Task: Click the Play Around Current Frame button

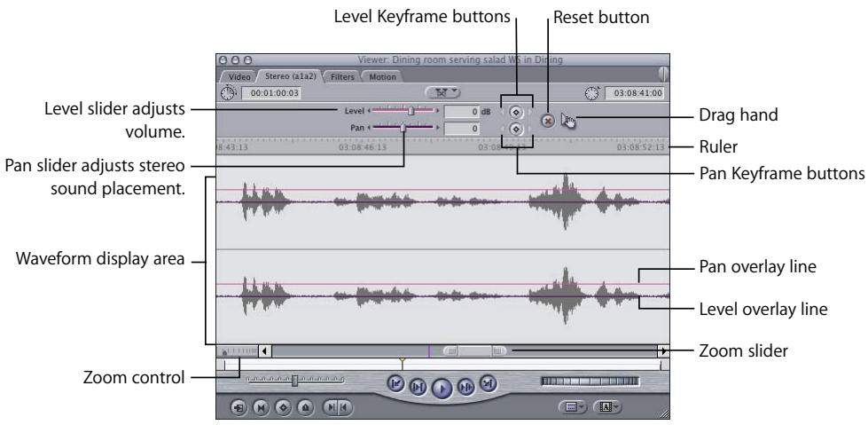Action: [x=465, y=387]
